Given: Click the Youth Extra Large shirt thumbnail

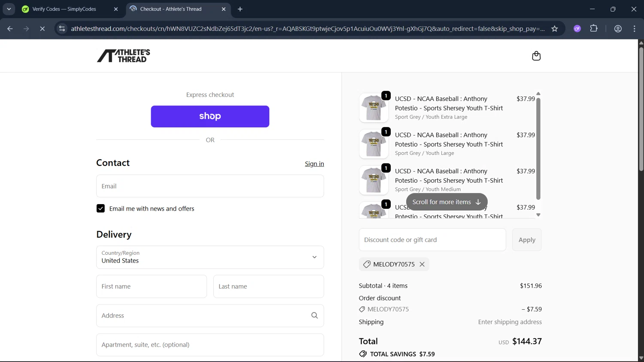Looking at the screenshot, I should pos(374,108).
